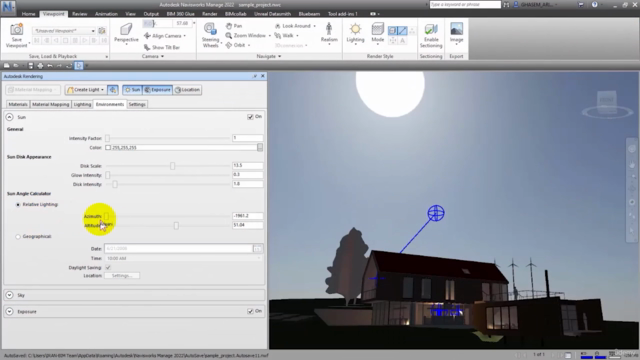Viewport: 640px width, 360px height.
Task: Click the Save Viewpoint icon
Action: click(x=16, y=36)
